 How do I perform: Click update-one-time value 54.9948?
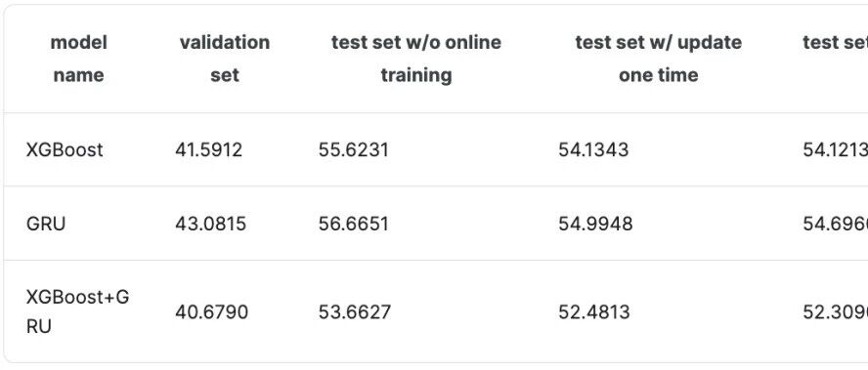tap(595, 224)
